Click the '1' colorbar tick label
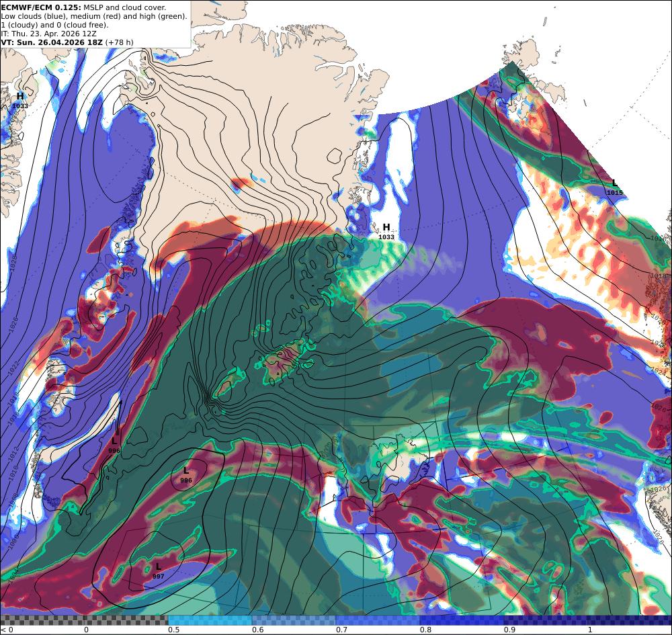This screenshot has width=672, height=635. coord(590,630)
